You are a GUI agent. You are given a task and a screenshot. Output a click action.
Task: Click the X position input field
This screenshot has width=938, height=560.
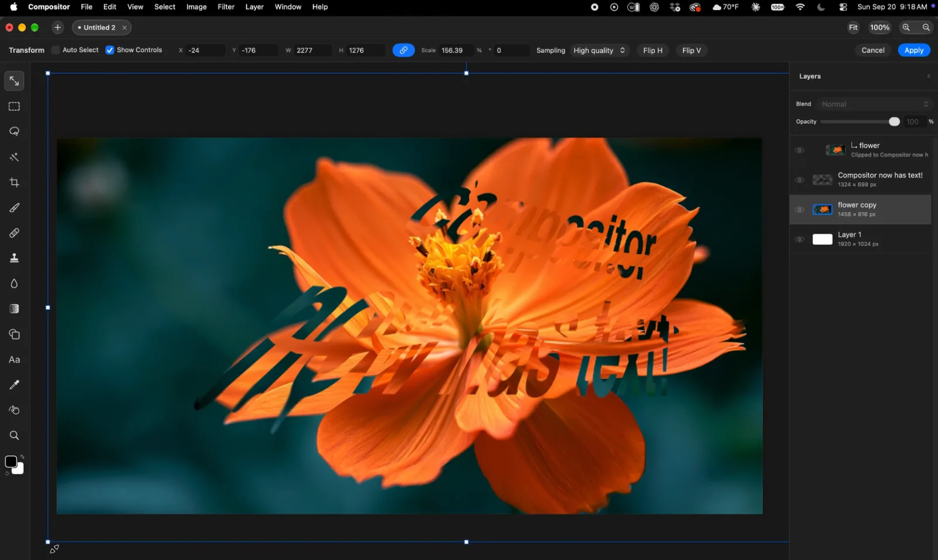(x=205, y=50)
